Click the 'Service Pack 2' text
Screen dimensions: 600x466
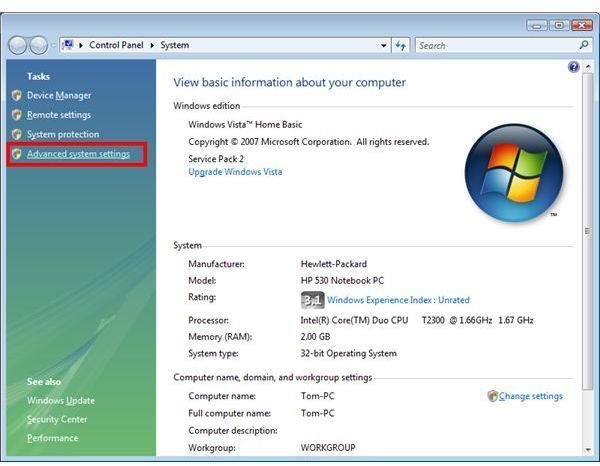tap(216, 159)
